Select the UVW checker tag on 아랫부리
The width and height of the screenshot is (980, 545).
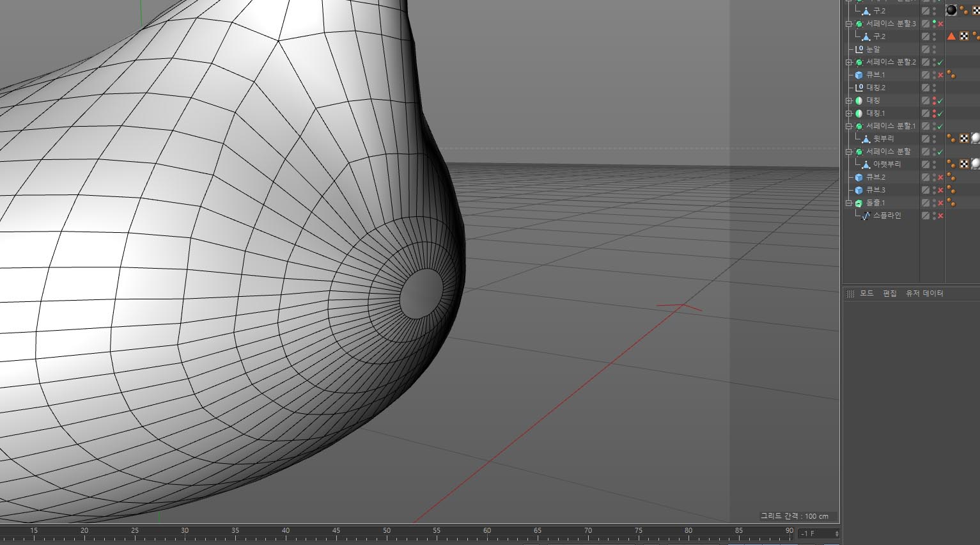click(x=964, y=164)
